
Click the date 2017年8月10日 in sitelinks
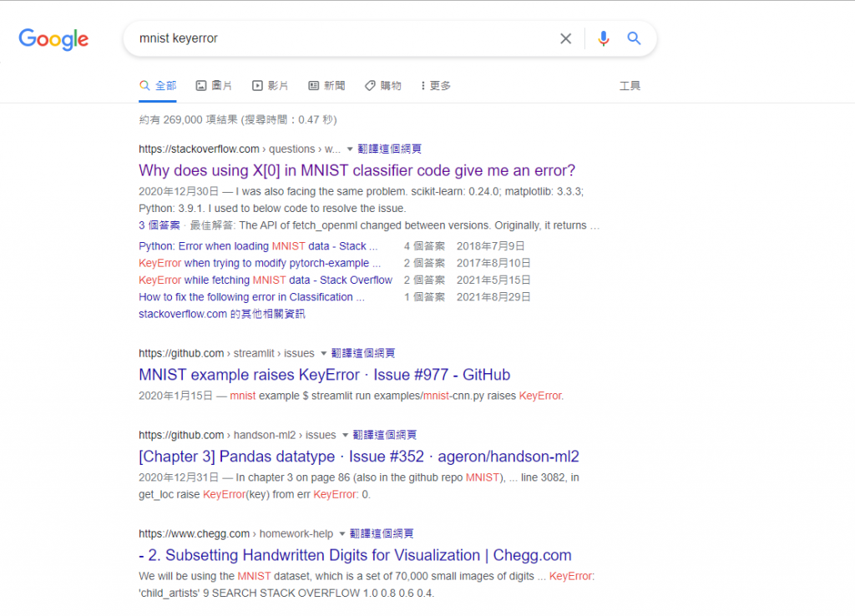[x=493, y=263]
